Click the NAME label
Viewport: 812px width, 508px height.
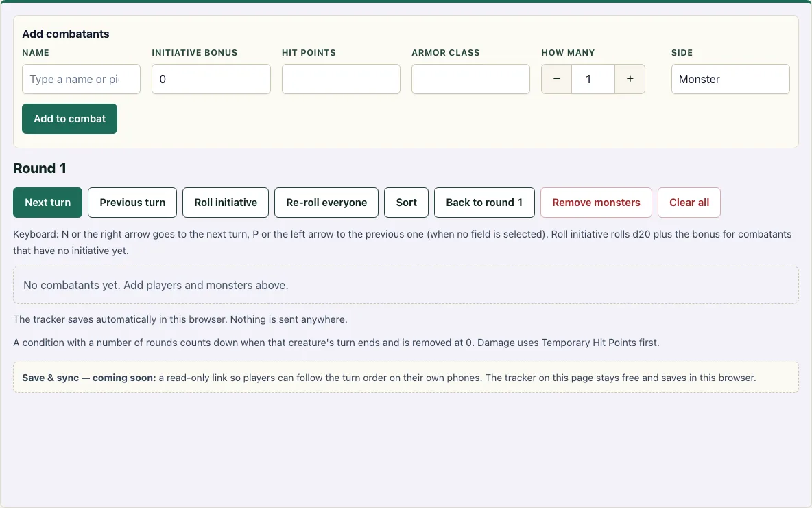click(36, 53)
